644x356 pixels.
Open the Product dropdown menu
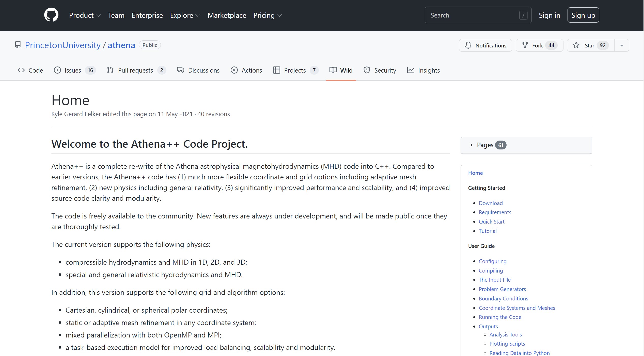[x=85, y=15]
